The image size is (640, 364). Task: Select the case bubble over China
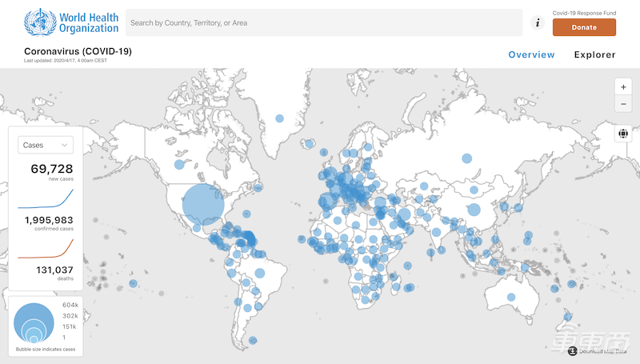[x=473, y=210]
